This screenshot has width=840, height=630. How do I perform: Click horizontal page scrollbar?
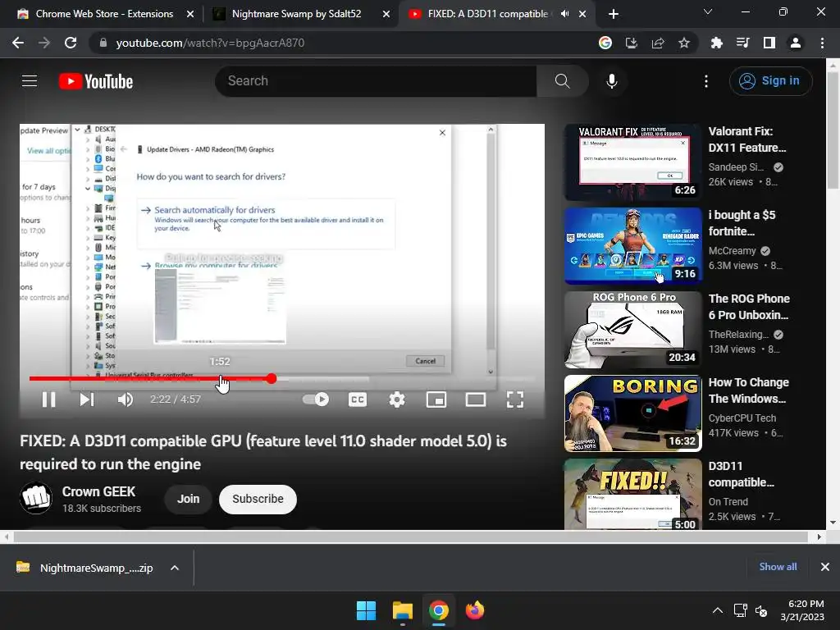pyautogui.click(x=410, y=536)
